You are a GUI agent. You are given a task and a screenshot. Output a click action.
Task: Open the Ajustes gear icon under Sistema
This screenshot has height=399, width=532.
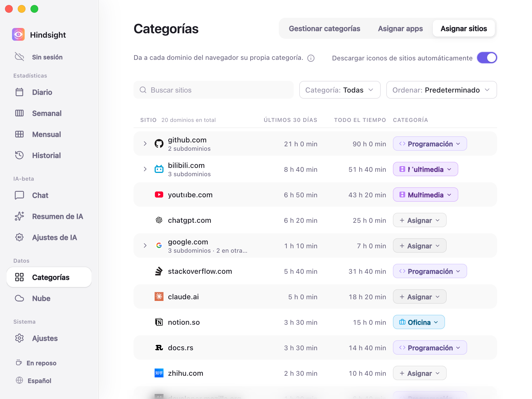pyautogui.click(x=19, y=338)
